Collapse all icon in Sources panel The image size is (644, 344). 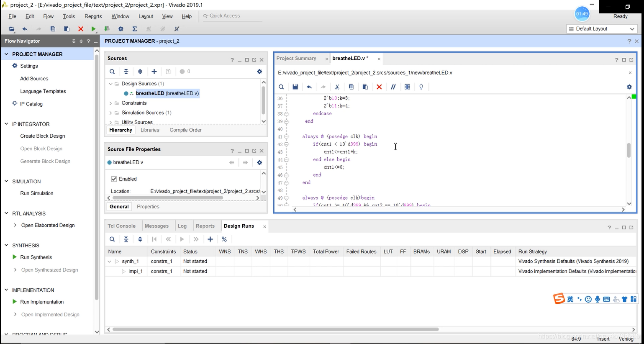[126, 72]
